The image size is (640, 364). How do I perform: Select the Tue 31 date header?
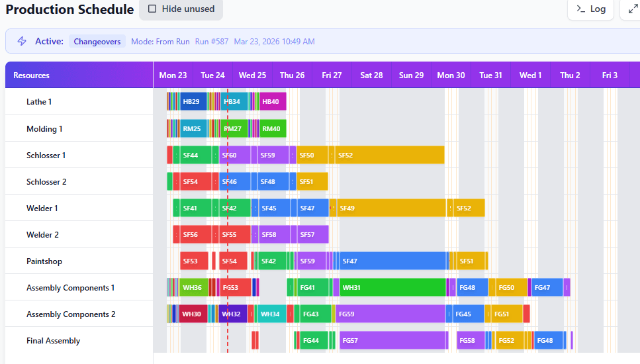tap(490, 75)
